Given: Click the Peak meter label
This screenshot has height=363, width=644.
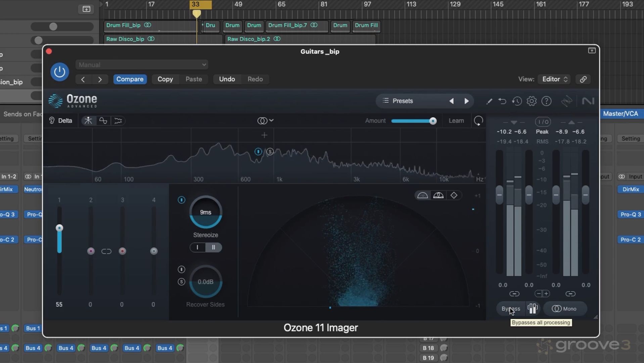Looking at the screenshot, I should [542, 132].
